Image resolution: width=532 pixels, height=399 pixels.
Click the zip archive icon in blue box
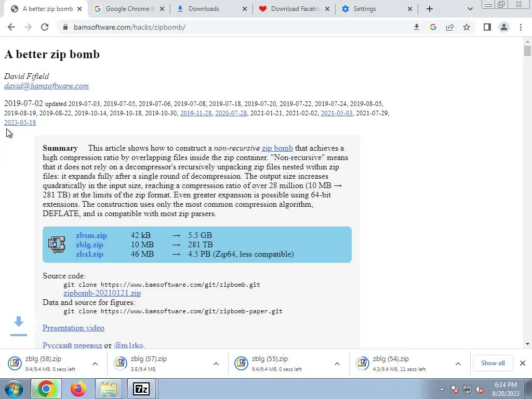(x=57, y=244)
